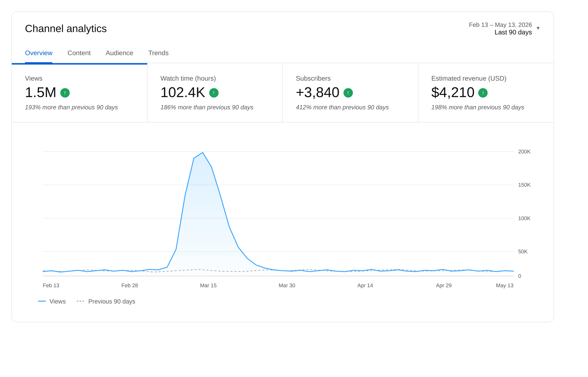Expand the date range dropdown arrow
This screenshot has width=588, height=377.
click(x=538, y=29)
